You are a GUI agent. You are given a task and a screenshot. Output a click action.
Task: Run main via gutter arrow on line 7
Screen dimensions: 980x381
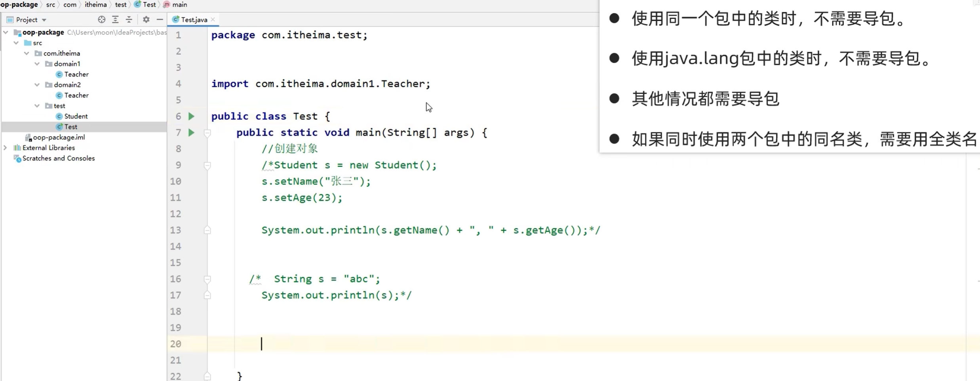pyautogui.click(x=192, y=133)
